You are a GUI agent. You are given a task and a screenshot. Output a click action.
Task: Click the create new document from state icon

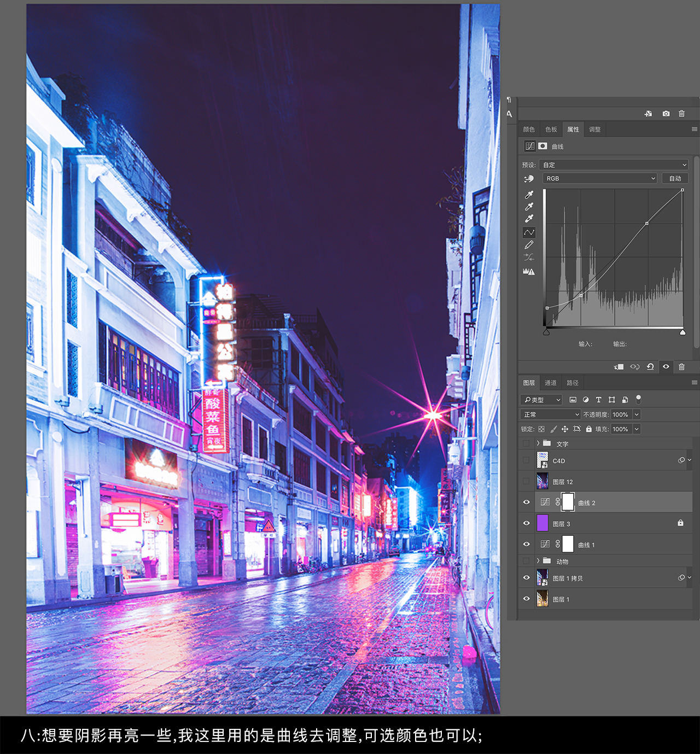tap(648, 114)
